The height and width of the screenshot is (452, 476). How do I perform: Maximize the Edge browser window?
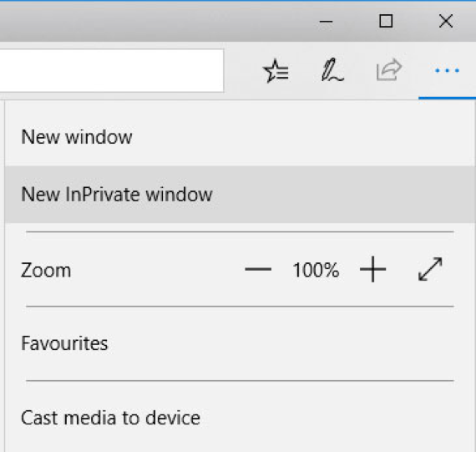(x=386, y=22)
